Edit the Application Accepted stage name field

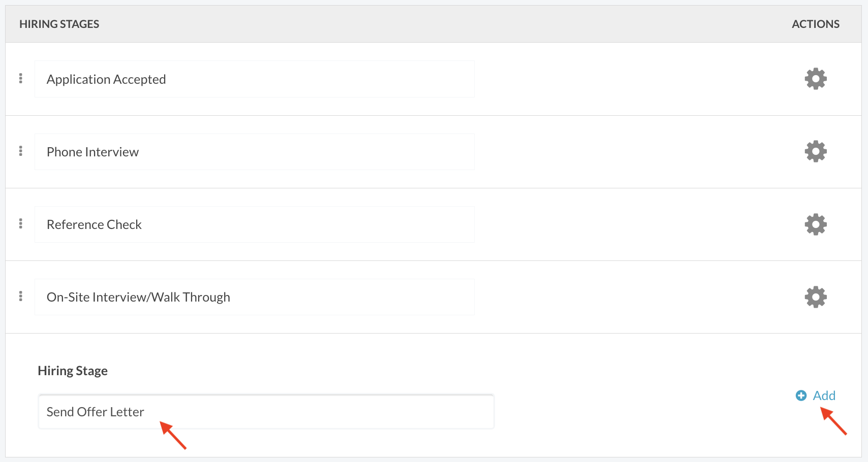(x=255, y=79)
